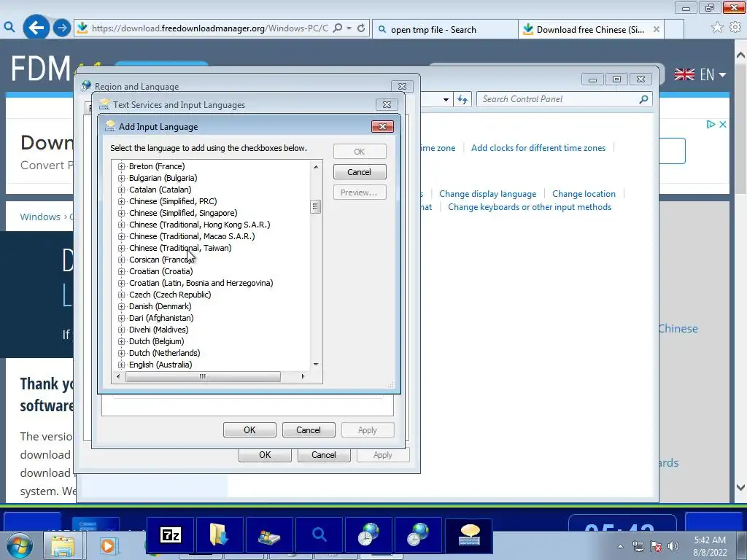Click the refresh icon in address bar

coord(361,28)
